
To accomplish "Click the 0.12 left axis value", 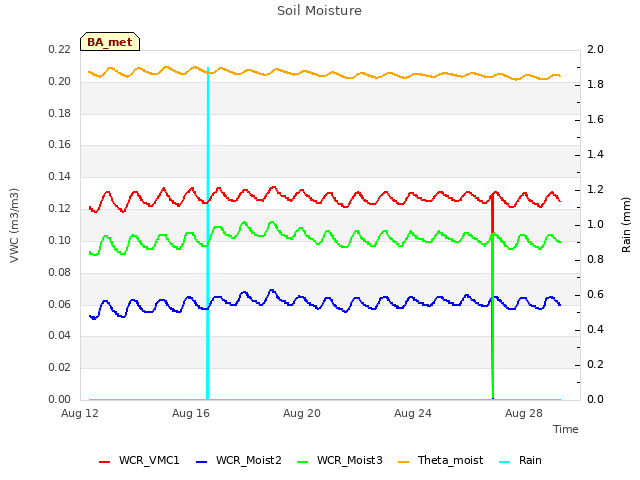I will click(x=60, y=209).
